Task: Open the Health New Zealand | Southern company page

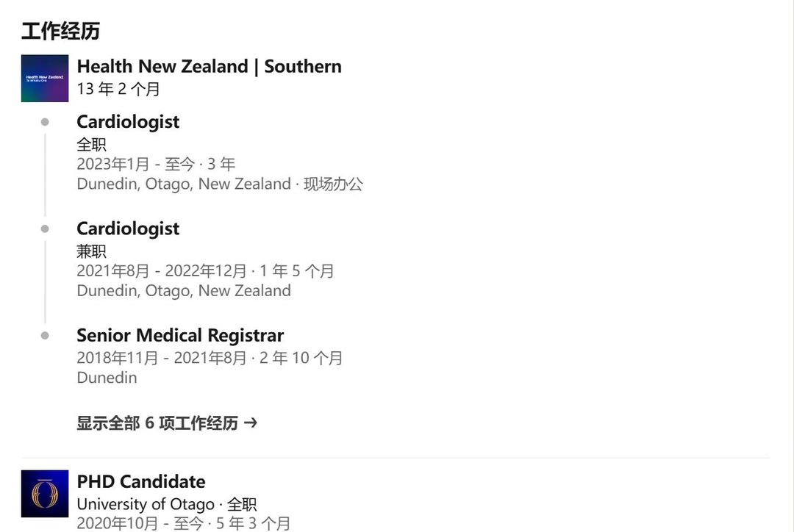Action: pos(209,67)
